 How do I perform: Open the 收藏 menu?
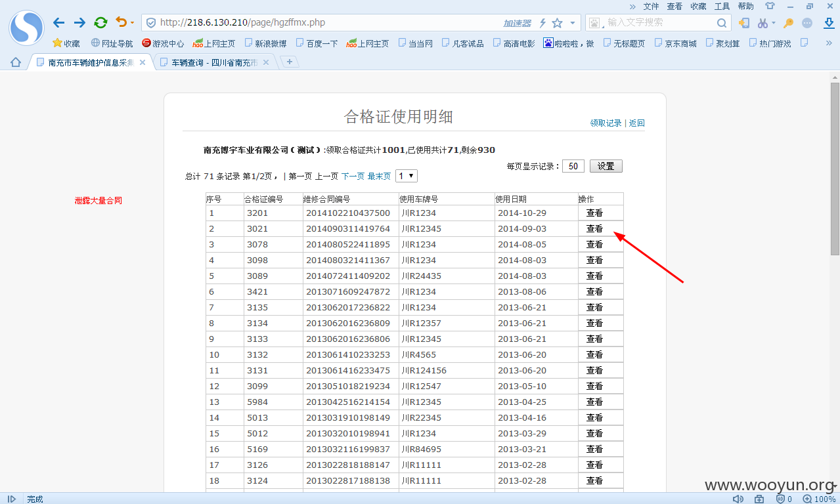pyautogui.click(x=698, y=6)
